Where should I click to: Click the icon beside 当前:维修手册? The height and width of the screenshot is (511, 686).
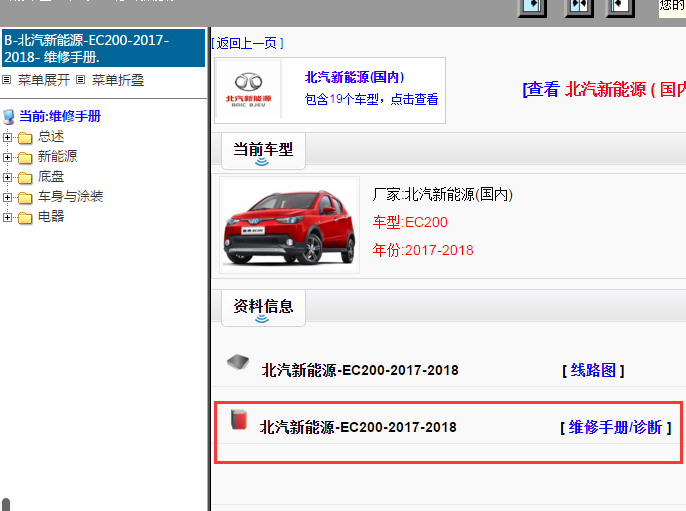coord(8,117)
